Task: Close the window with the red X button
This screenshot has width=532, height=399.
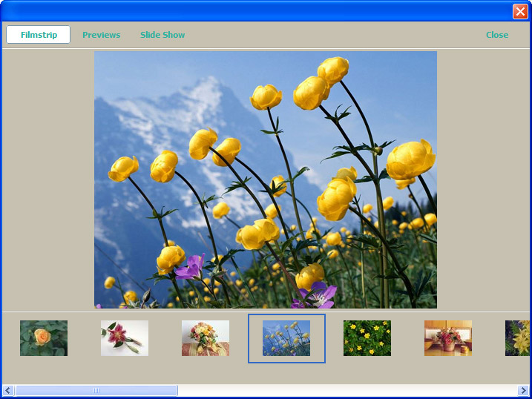Action: click(520, 11)
